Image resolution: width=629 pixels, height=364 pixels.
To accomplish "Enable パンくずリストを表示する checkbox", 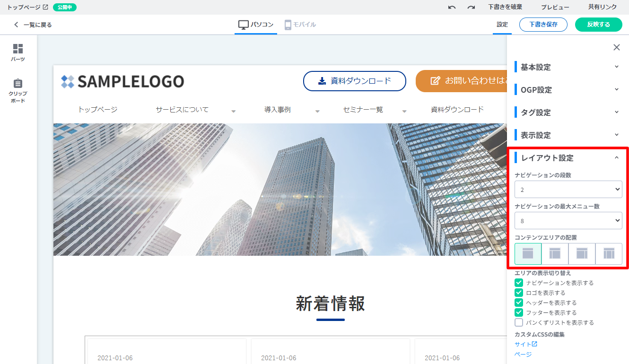I will [519, 322].
